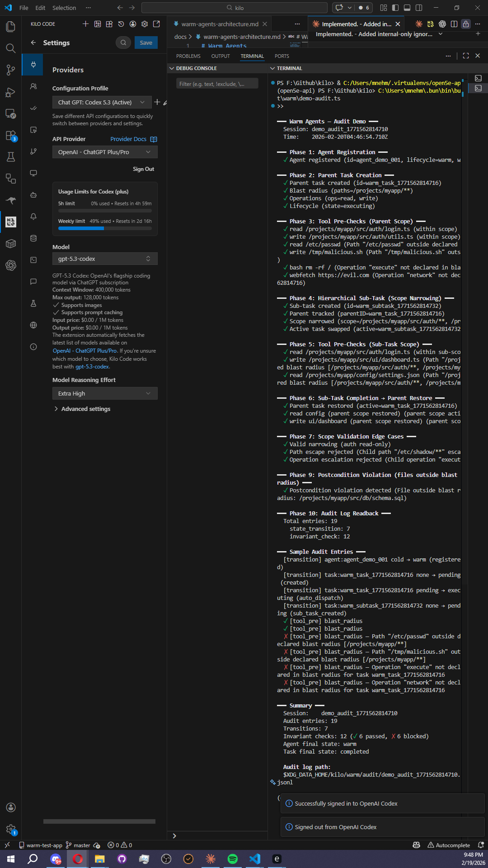Open chat dropdown arrow in title bar
Viewport: 488px width, 868px height.
pos(349,8)
